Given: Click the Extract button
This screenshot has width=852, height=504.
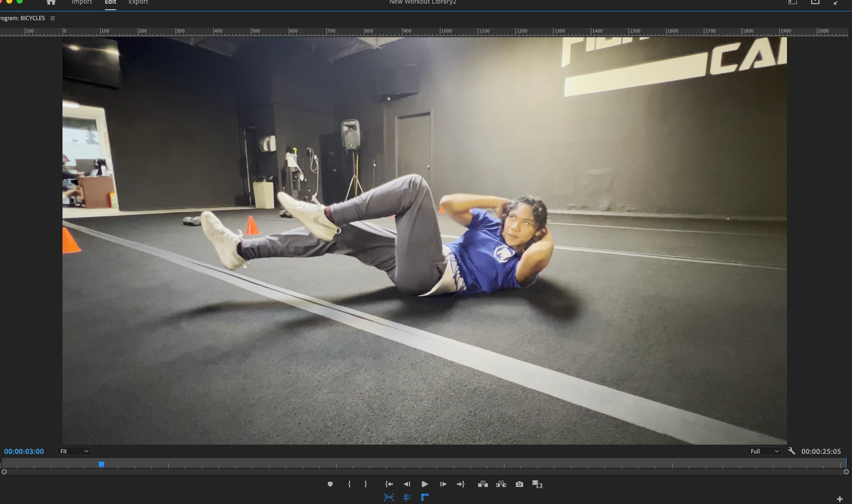Looking at the screenshot, I should [501, 484].
